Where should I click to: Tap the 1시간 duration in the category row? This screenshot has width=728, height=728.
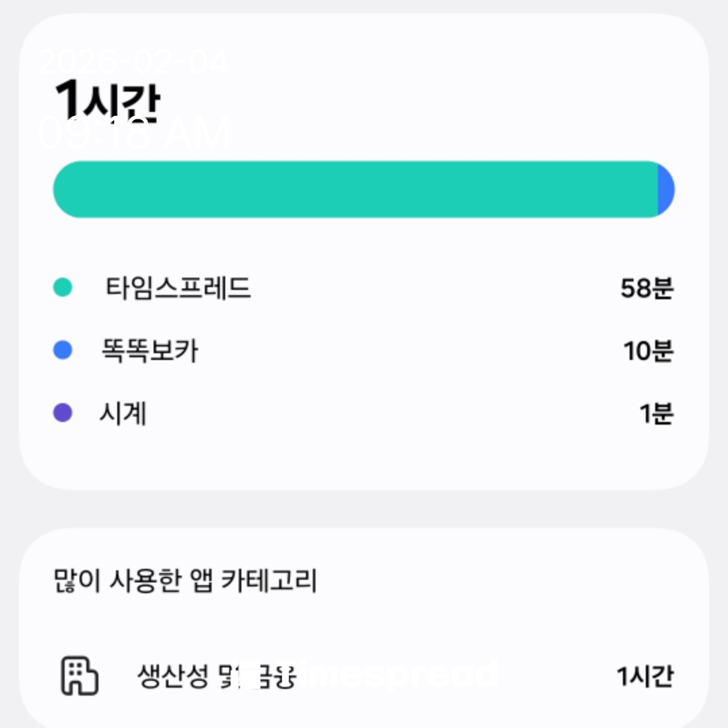tap(644, 675)
